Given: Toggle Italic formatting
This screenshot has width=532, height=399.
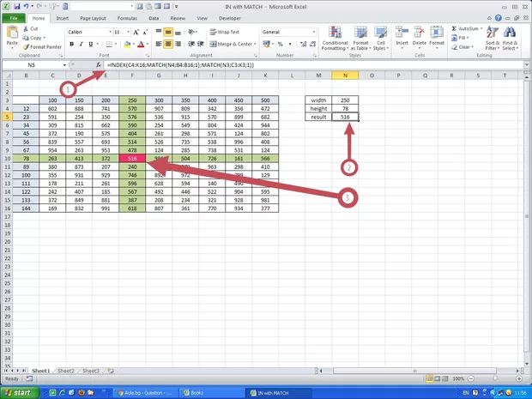Looking at the screenshot, I should click(x=82, y=44).
